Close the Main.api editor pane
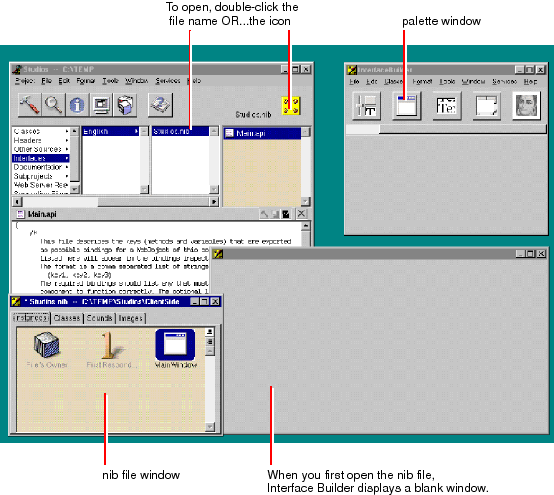This screenshot has height=495, width=554. [x=301, y=214]
